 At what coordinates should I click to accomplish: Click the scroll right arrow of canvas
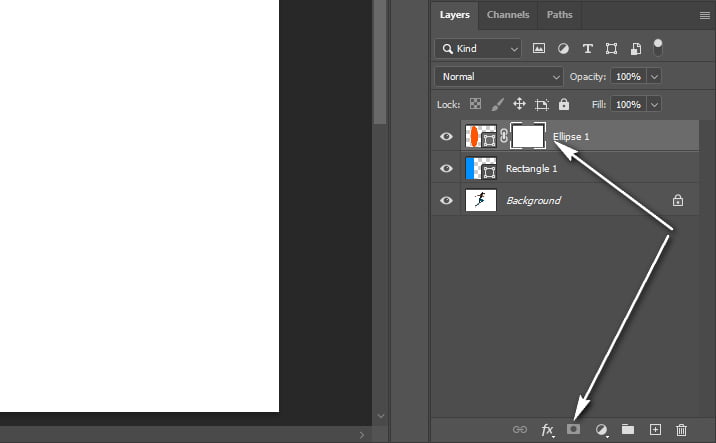click(362, 435)
